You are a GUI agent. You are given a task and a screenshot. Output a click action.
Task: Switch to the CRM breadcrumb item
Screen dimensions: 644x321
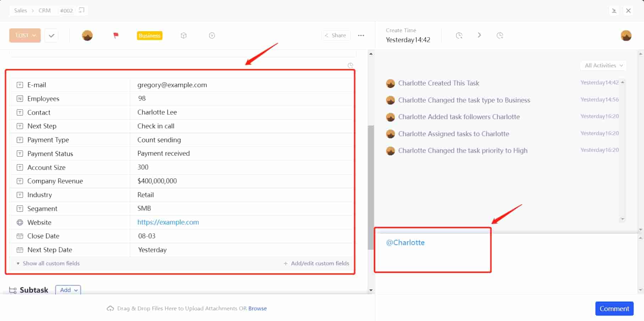tap(45, 10)
